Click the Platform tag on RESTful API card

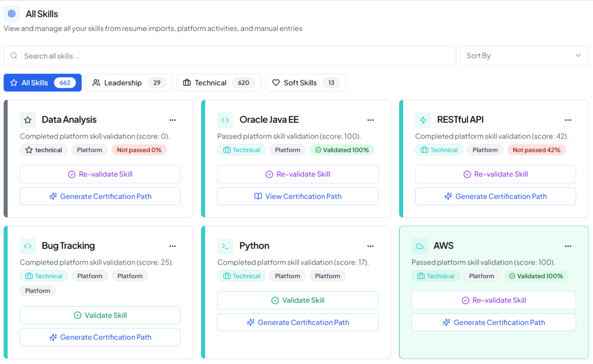(x=485, y=150)
